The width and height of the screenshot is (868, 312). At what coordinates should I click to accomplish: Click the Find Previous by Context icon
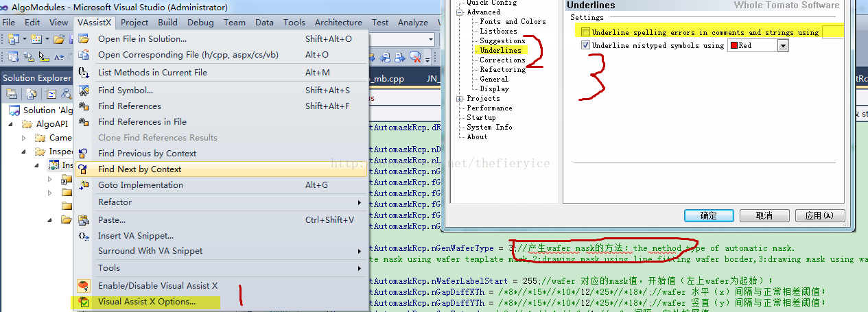tap(84, 153)
